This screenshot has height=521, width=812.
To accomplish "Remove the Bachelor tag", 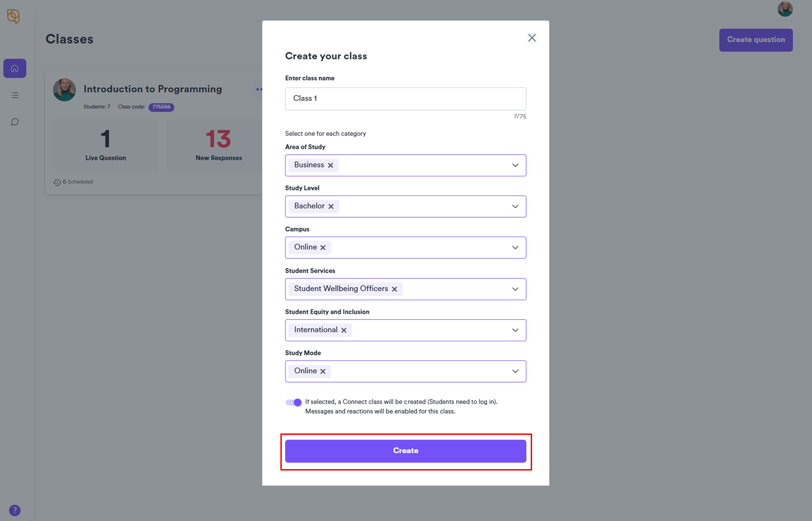I will click(331, 207).
